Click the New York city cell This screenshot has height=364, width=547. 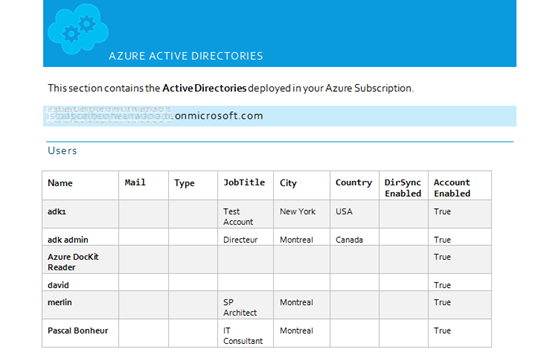[298, 211]
